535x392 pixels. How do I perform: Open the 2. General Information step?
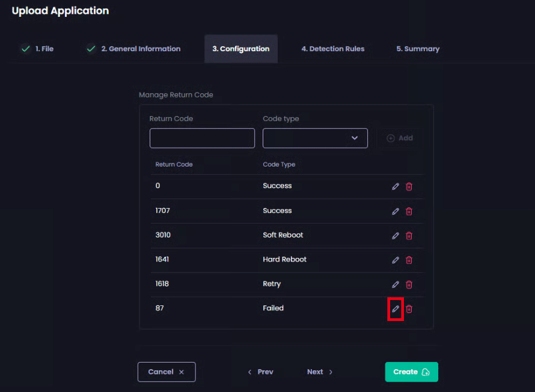(140, 49)
